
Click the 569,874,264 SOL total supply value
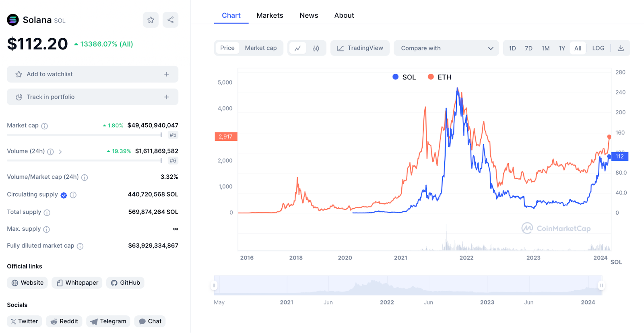click(153, 212)
